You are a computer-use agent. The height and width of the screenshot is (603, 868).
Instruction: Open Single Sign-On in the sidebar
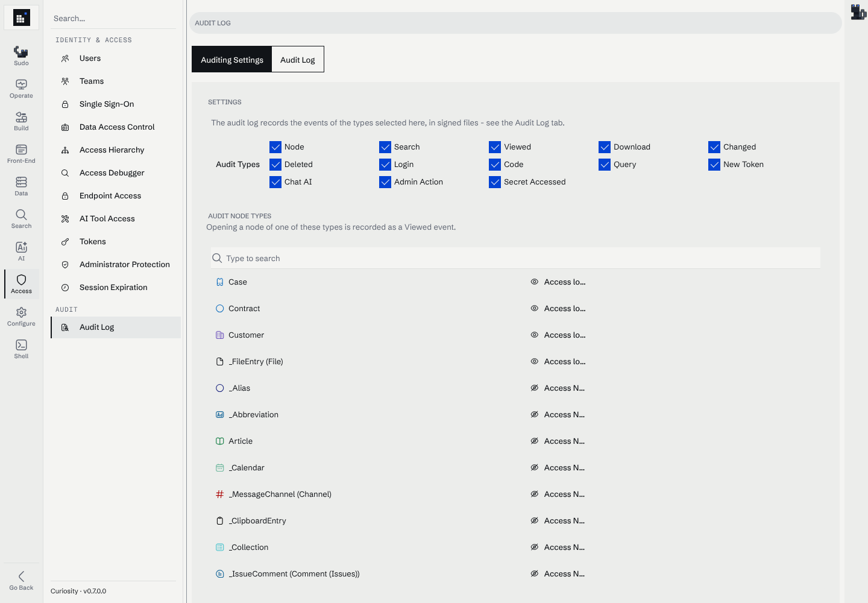coord(116,104)
